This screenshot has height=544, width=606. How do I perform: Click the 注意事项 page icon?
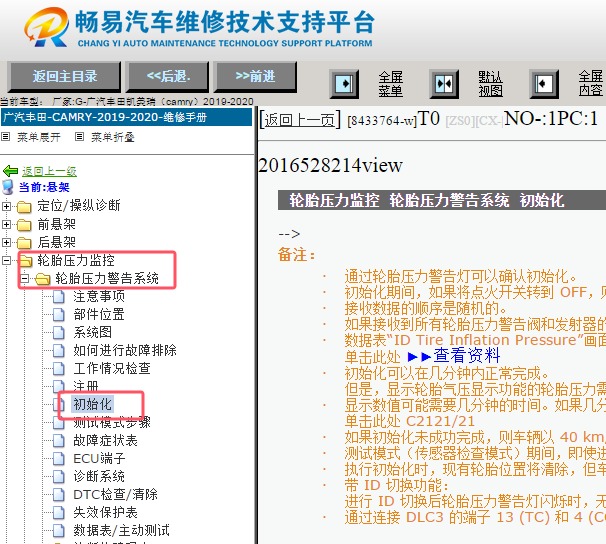pyautogui.click(x=59, y=297)
